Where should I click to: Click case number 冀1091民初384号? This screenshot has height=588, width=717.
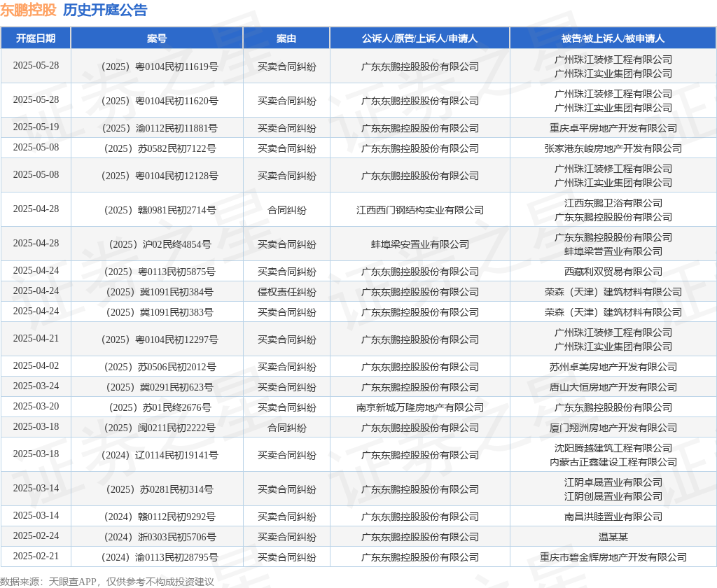176,292
